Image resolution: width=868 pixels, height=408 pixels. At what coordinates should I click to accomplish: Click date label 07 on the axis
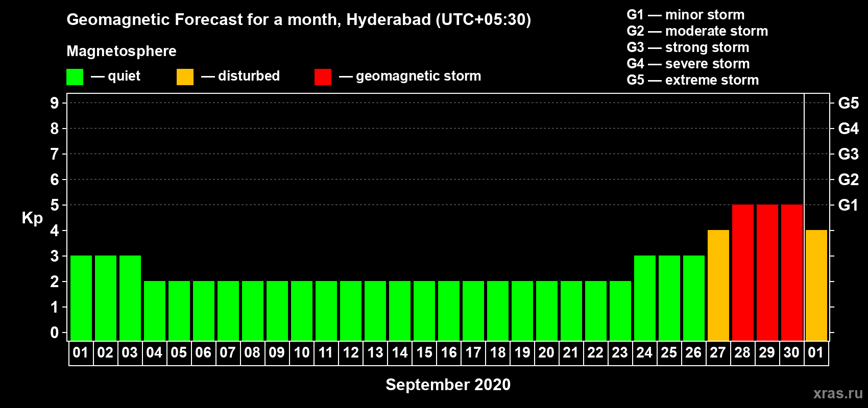(228, 352)
